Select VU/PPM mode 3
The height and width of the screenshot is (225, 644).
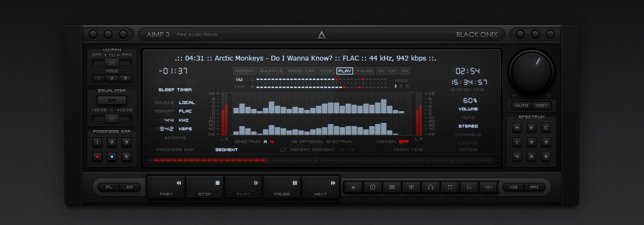(125, 78)
